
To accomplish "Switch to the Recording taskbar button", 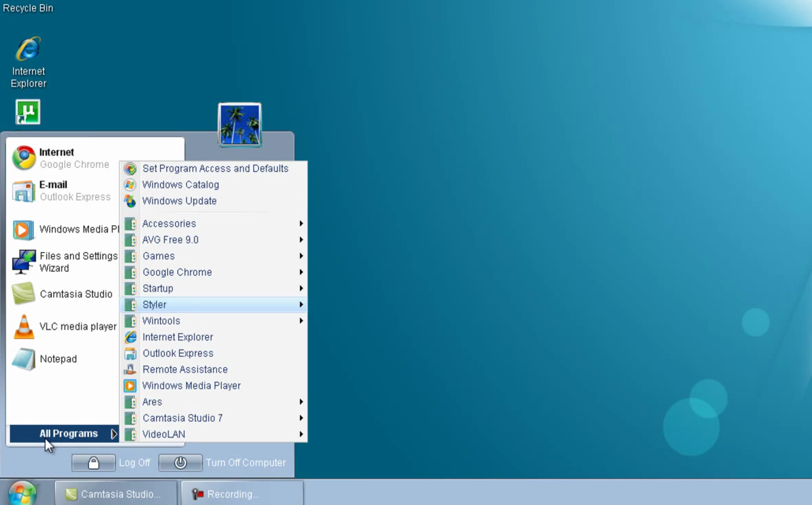I will pos(242,493).
